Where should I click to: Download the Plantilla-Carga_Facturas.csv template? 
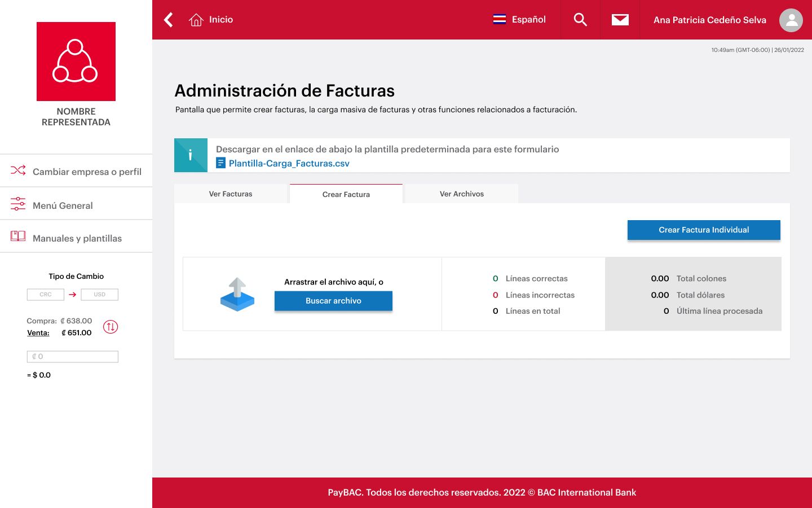point(288,163)
